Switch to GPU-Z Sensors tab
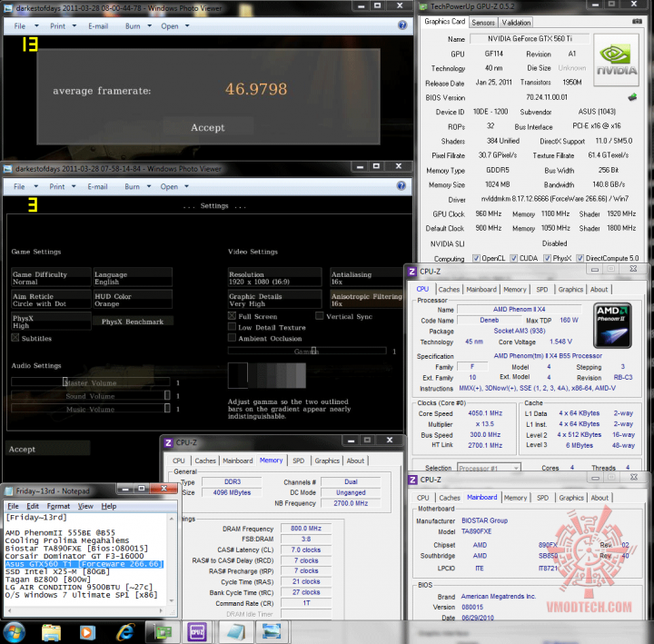 (483, 23)
